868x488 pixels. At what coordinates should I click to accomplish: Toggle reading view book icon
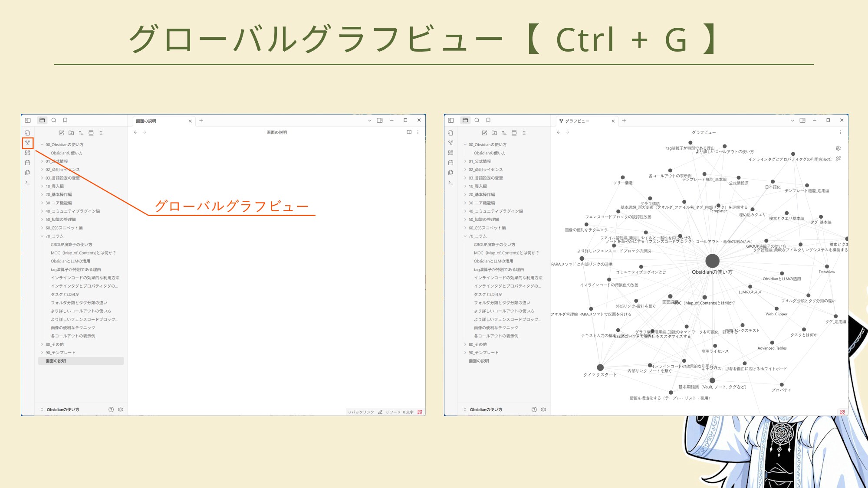tap(409, 132)
